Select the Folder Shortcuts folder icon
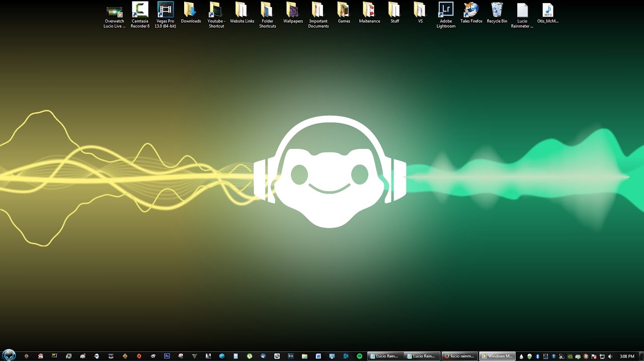Image resolution: width=644 pixels, height=362 pixels. (x=268, y=15)
